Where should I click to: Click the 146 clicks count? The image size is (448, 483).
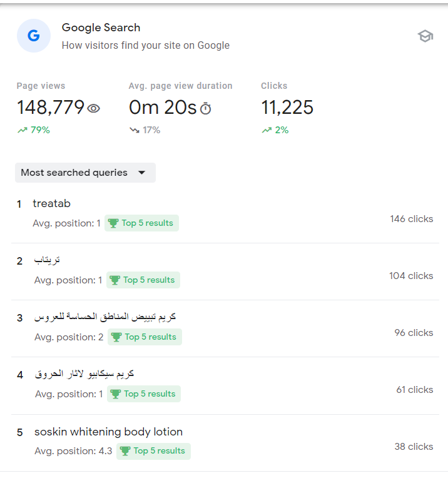pos(411,219)
